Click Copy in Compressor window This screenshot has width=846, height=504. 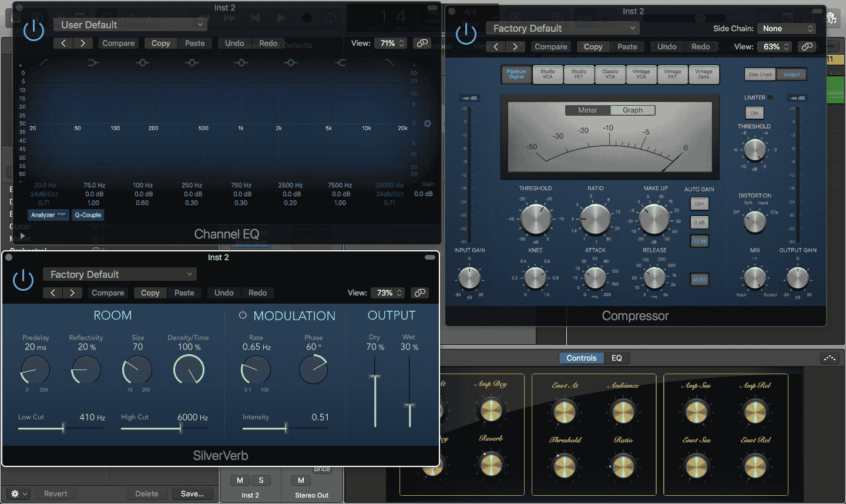coord(593,46)
